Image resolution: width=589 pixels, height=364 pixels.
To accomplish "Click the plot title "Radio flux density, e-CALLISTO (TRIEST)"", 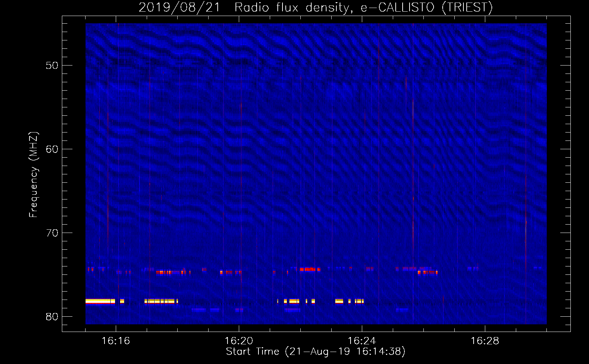I will click(364, 8).
